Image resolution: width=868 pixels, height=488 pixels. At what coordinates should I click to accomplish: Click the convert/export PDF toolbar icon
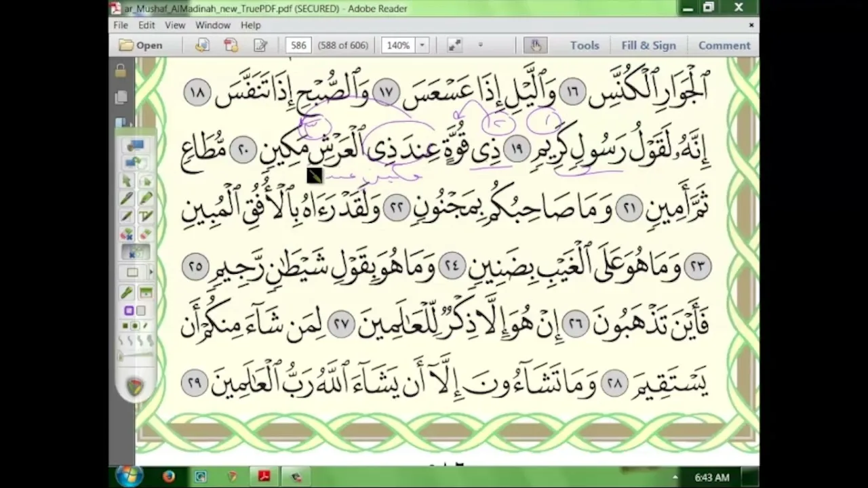click(202, 45)
